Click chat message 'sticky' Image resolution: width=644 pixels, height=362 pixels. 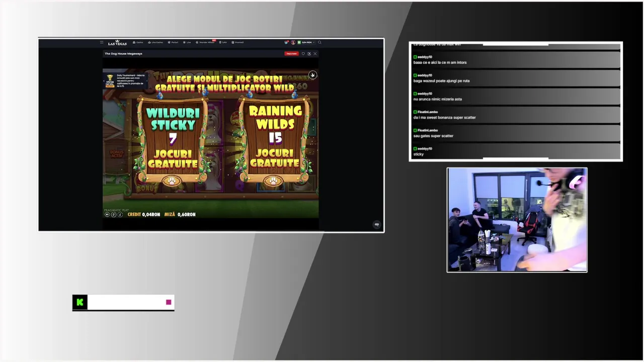[419, 154]
